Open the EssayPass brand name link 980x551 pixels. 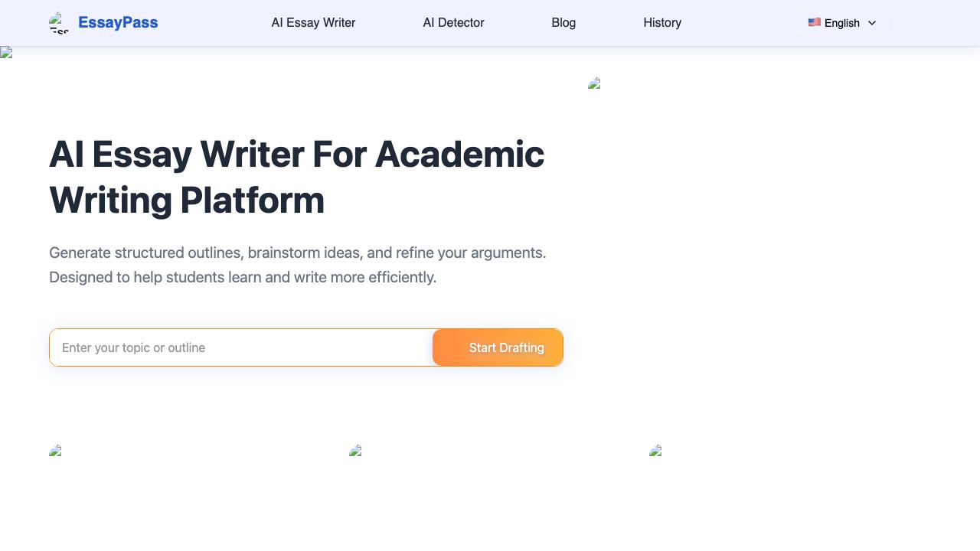pyautogui.click(x=118, y=23)
